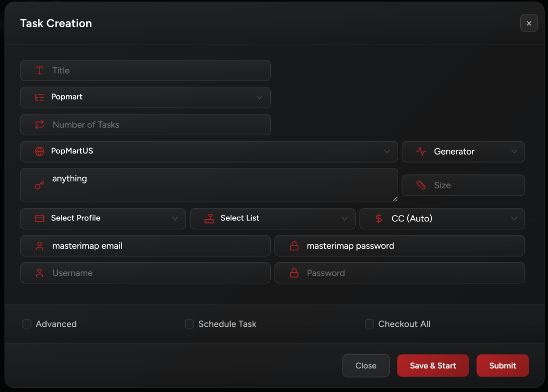Click the dollar sign icon beside CC (Auto)

379,219
